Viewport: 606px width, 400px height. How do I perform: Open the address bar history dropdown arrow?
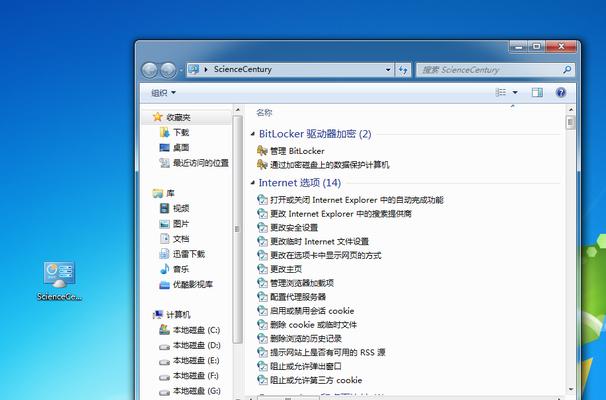[x=388, y=70]
